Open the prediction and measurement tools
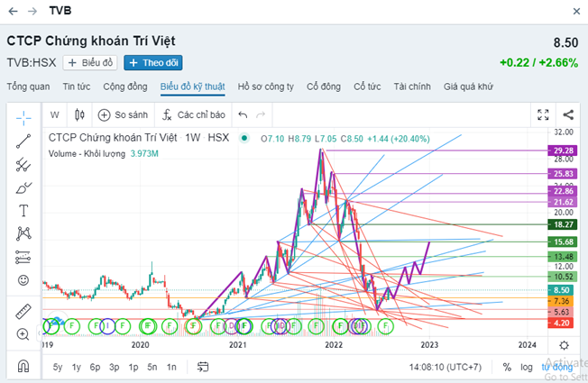 coord(23,257)
